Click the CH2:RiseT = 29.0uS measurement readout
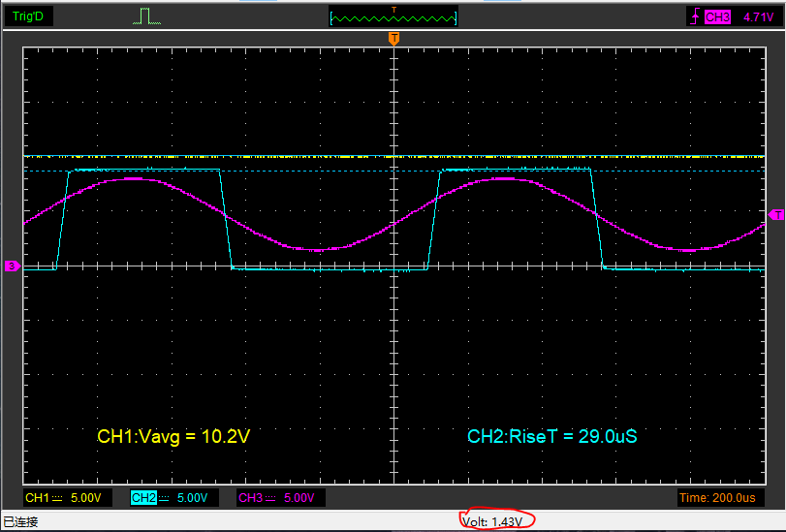 [551, 437]
